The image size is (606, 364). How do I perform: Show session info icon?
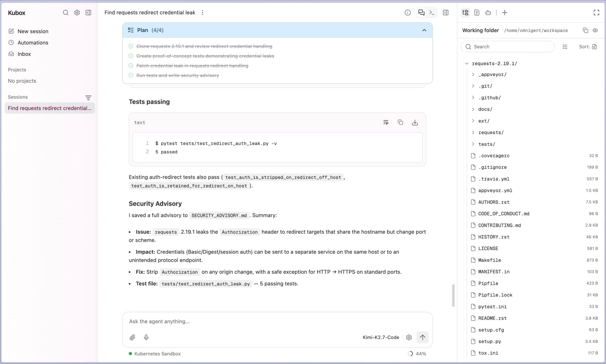tap(408, 13)
